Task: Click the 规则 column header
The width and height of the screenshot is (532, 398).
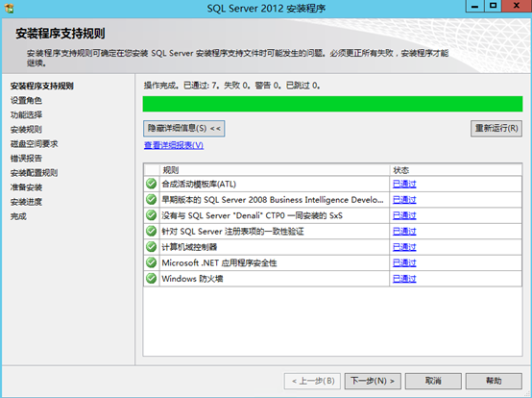Action: click(x=275, y=170)
